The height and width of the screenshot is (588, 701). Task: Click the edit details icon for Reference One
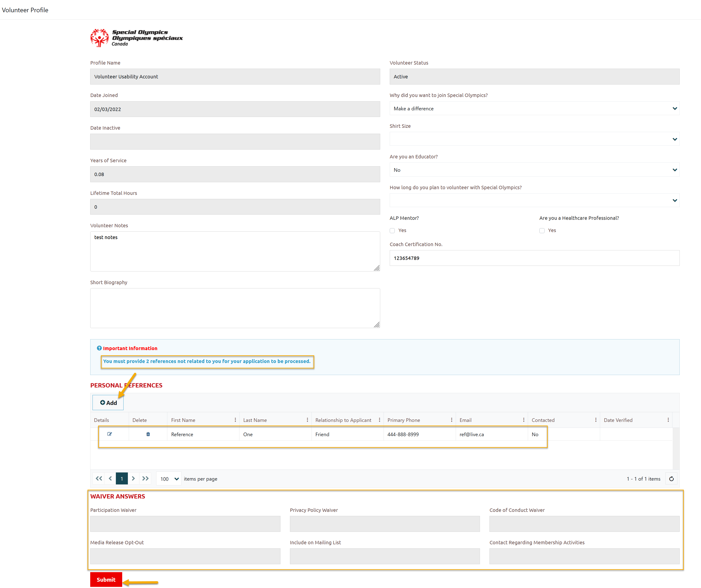coord(110,434)
